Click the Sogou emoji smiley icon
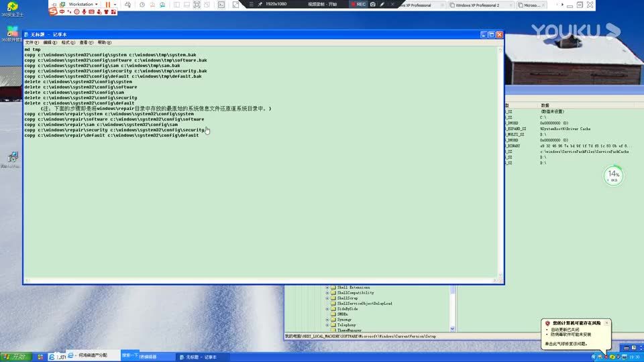644x362 pixels. (76, 12)
